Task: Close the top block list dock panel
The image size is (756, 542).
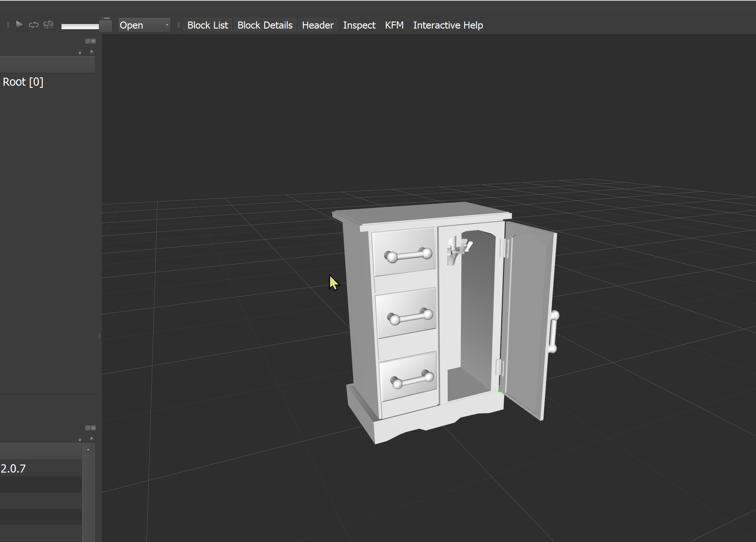Action: click(93, 41)
